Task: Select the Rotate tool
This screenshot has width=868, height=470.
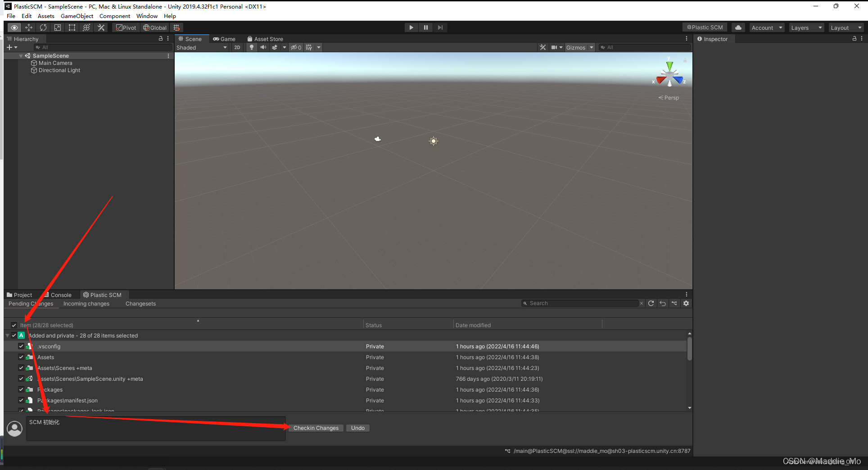Action: click(43, 27)
